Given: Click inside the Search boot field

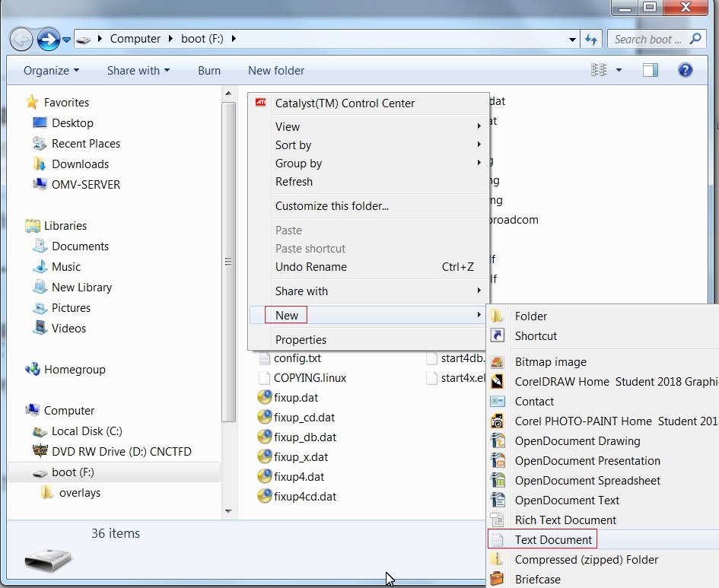Looking at the screenshot, I should [x=647, y=39].
